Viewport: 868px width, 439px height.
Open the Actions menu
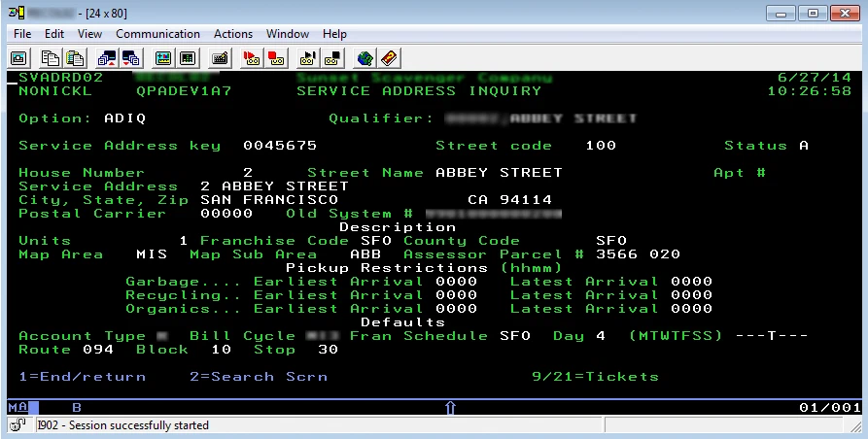(x=233, y=34)
